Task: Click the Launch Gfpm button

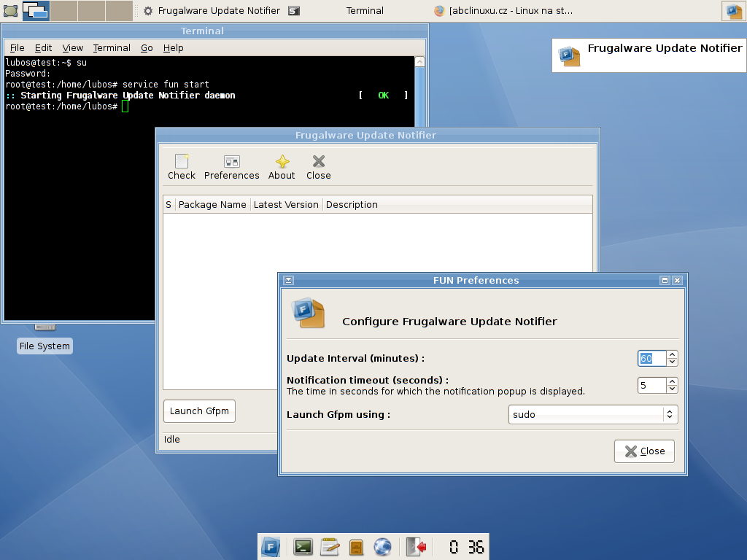Action: [x=199, y=411]
